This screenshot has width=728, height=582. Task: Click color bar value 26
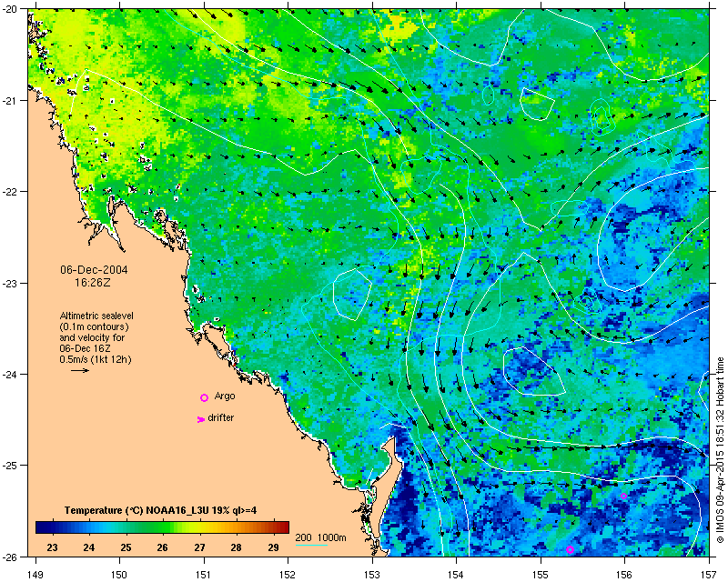[x=162, y=547]
